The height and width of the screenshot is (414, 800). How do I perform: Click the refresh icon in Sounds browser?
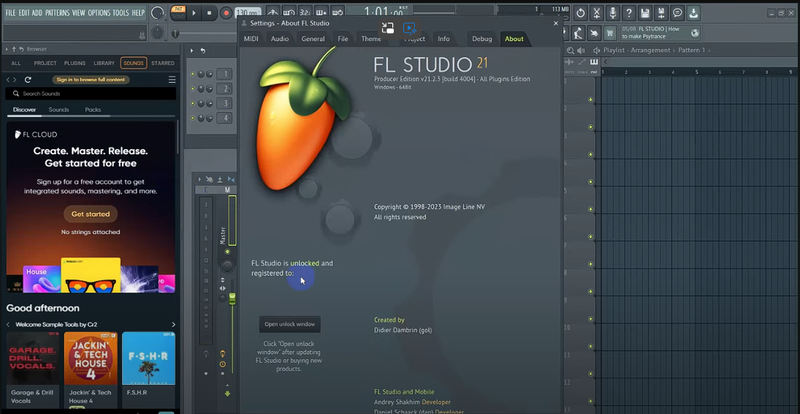pos(28,79)
